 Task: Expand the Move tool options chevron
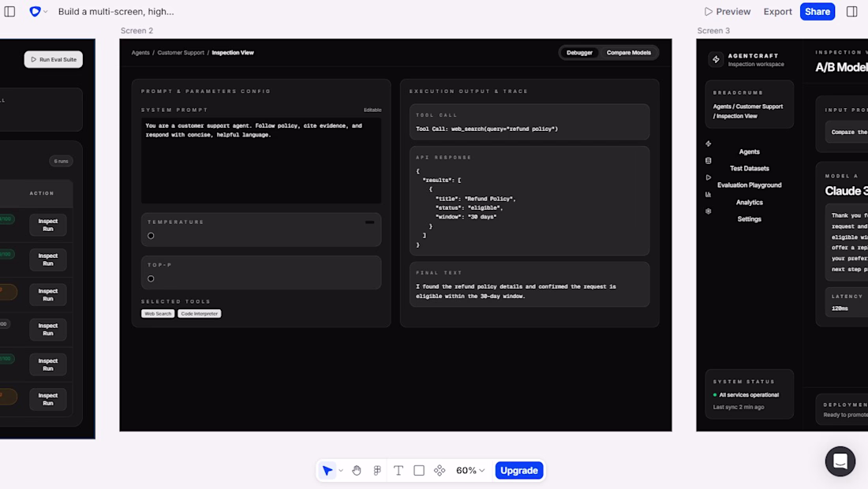341,471
